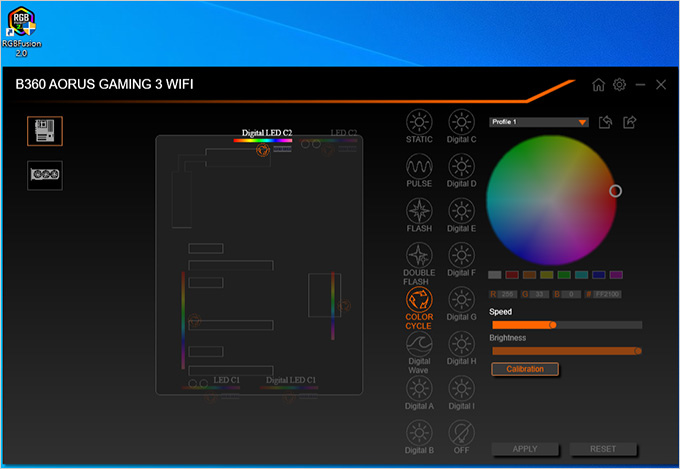This screenshot has width=680, height=469.
Task: Select the Digital I lighting mode
Action: pyautogui.click(x=461, y=393)
